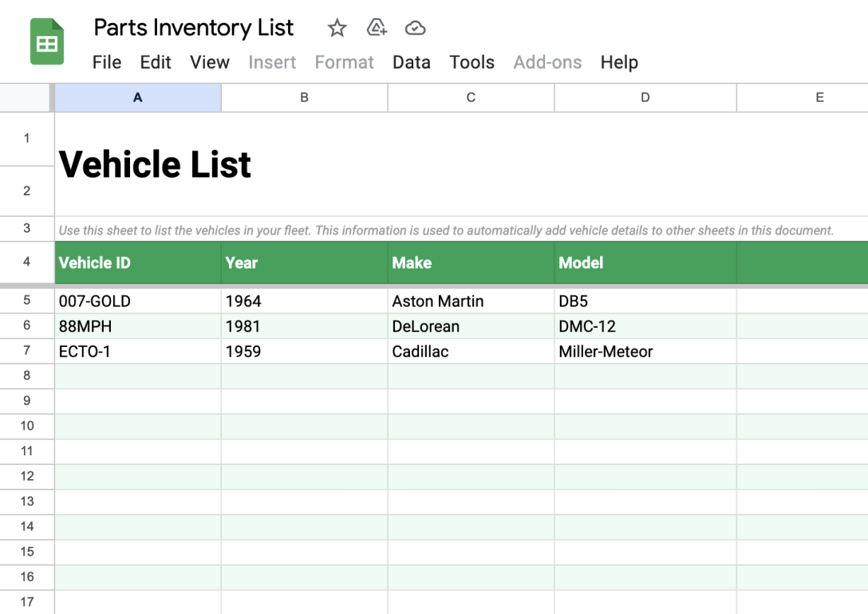This screenshot has width=868, height=614.
Task: Open the File menu
Action: [x=107, y=62]
